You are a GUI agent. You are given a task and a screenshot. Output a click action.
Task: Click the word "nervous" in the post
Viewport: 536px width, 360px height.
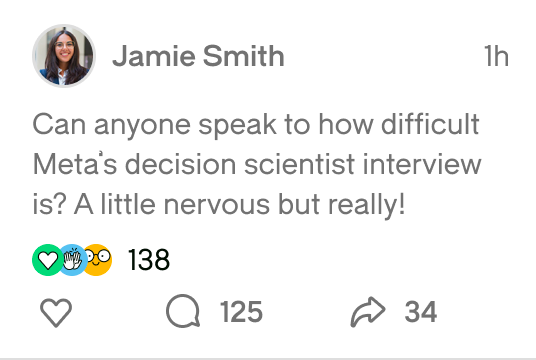click(x=217, y=204)
